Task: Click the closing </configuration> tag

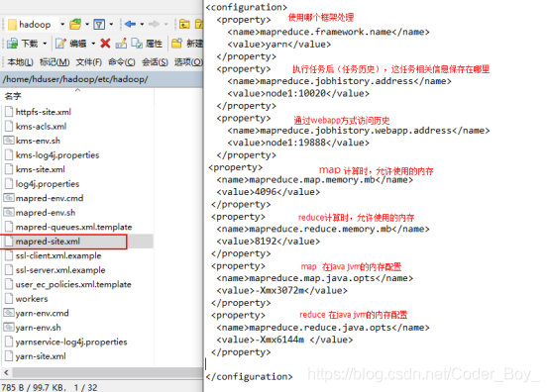Action: pyautogui.click(x=249, y=376)
